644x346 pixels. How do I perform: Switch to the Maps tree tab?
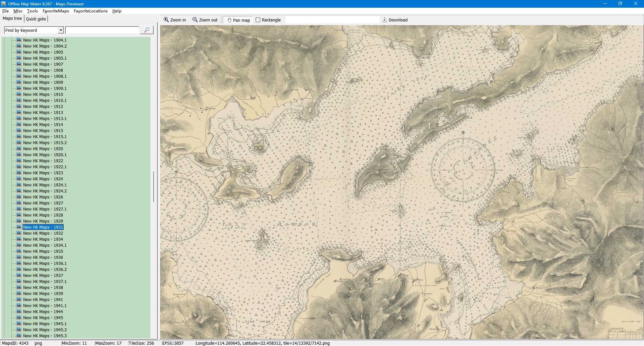12,18
